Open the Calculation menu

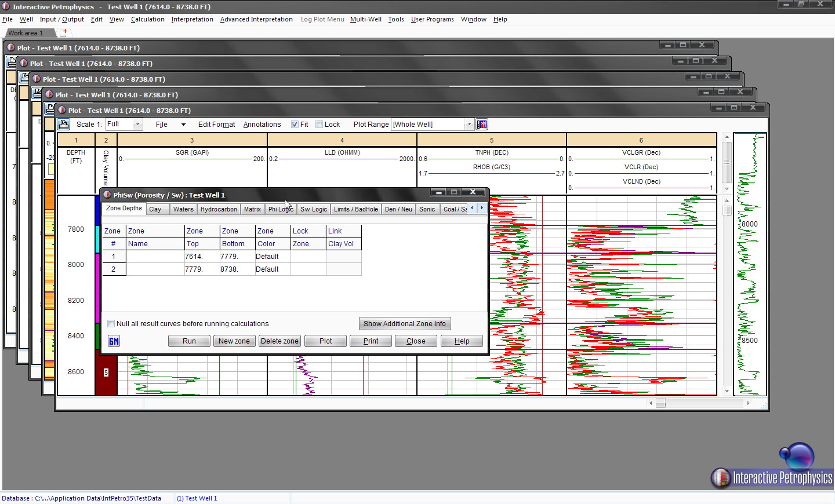coord(148,19)
